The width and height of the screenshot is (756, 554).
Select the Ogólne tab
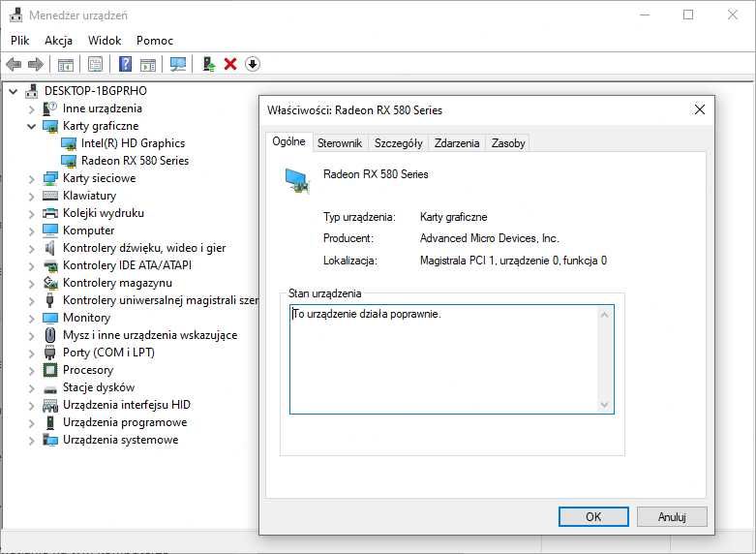[288, 141]
